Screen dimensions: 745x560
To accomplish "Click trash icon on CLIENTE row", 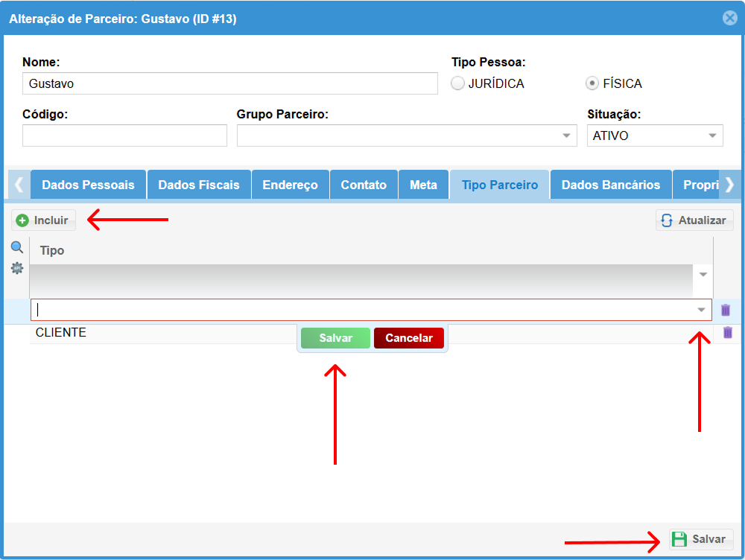I will [728, 333].
